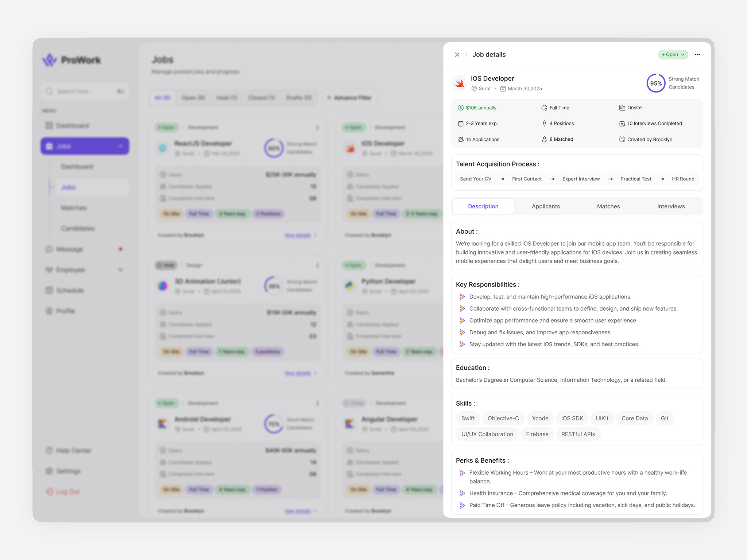Open the Advance Filter dropdown
This screenshot has width=747, height=560.
click(349, 98)
